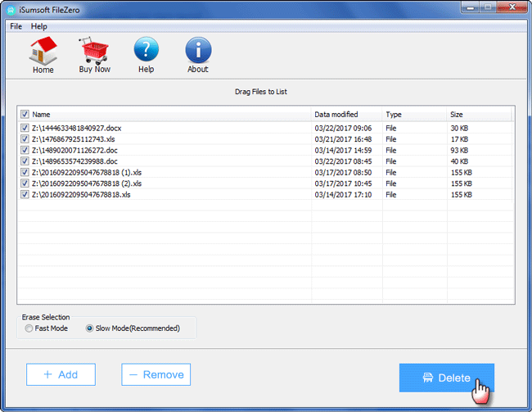Image resolution: width=532 pixels, height=412 pixels.
Task: Select date 03/22/2017 08:45 cell
Action: click(x=343, y=161)
